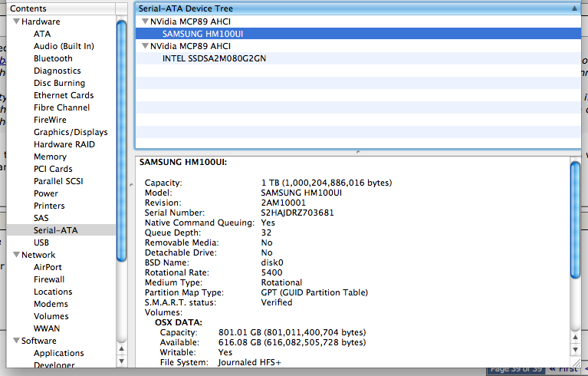
Task: Select PCI Cards entry
Action: click(53, 169)
